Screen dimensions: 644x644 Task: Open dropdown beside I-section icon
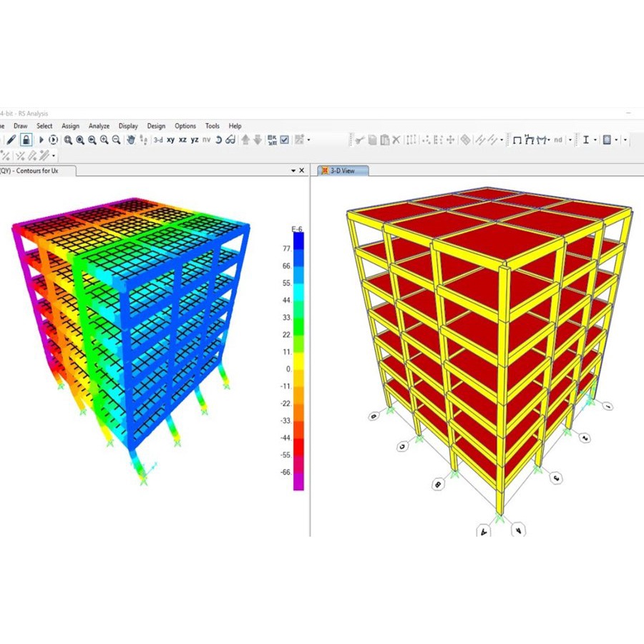coord(595,140)
